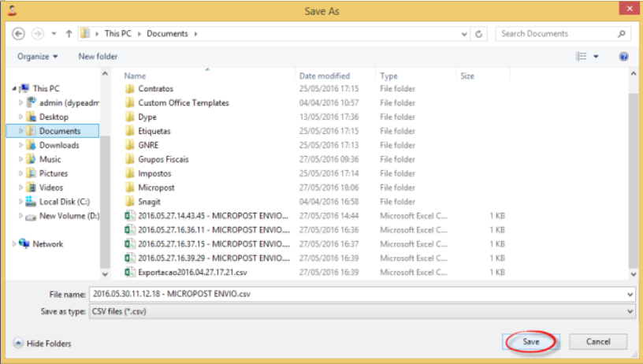Select the Contratos folder icon

[130, 88]
